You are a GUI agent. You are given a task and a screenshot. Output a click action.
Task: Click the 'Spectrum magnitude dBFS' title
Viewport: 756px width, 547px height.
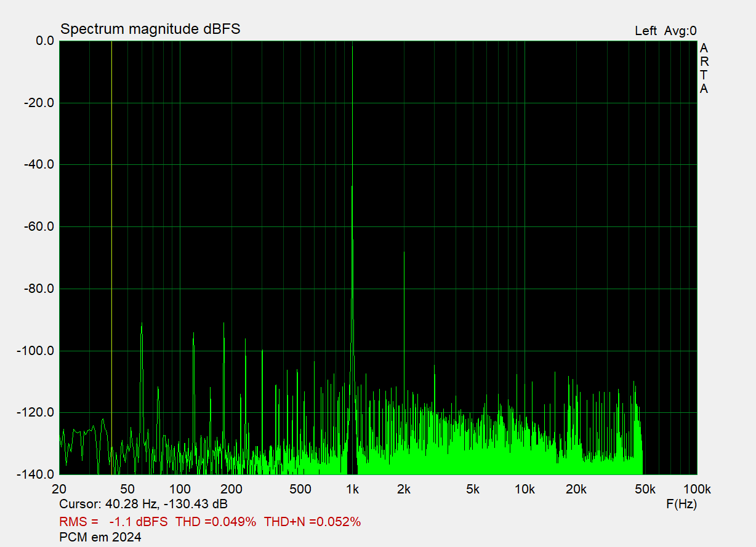pos(150,29)
